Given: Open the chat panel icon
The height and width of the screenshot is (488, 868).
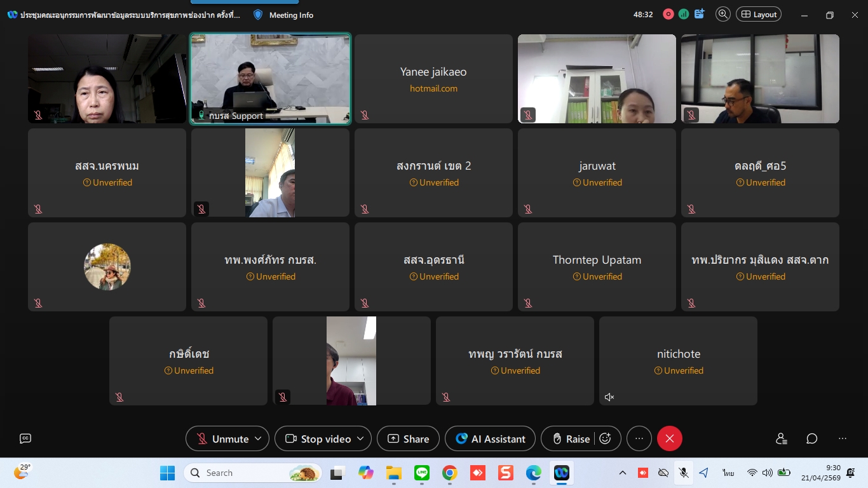Looking at the screenshot, I should tap(812, 438).
